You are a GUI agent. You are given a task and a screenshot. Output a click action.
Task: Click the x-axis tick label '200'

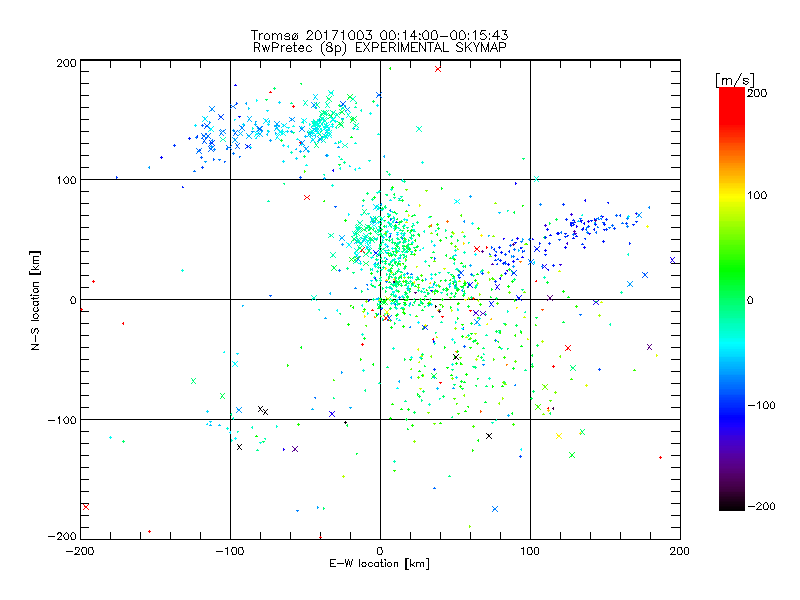tap(680, 552)
